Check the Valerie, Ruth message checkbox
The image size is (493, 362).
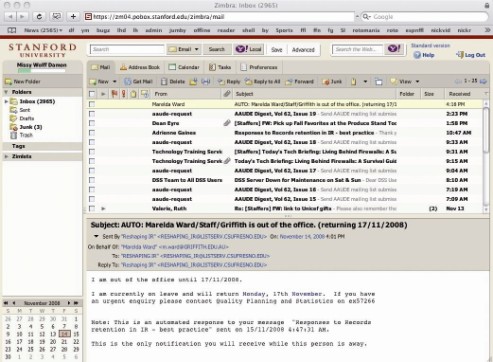click(92, 208)
